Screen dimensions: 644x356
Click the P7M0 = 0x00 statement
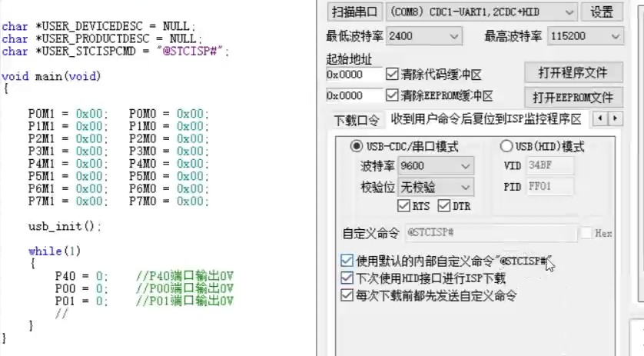tap(169, 201)
